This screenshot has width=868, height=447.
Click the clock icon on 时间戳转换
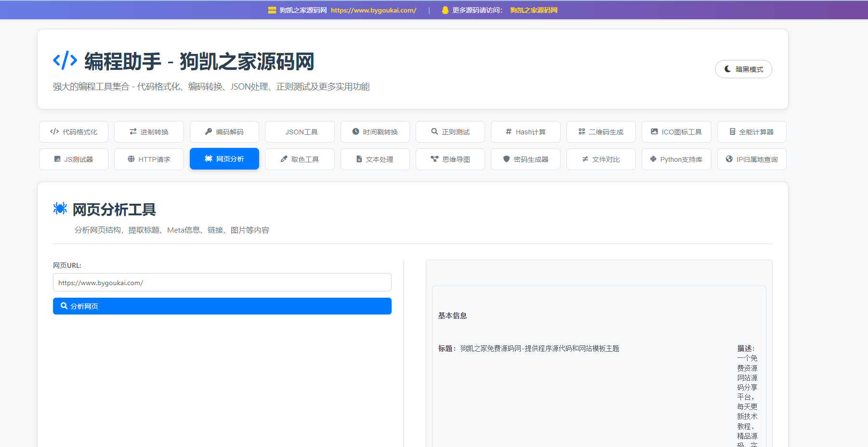[355, 131]
